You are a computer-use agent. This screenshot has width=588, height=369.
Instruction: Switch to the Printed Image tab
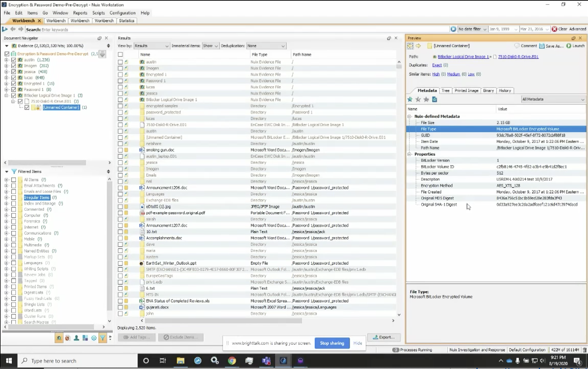466,91
